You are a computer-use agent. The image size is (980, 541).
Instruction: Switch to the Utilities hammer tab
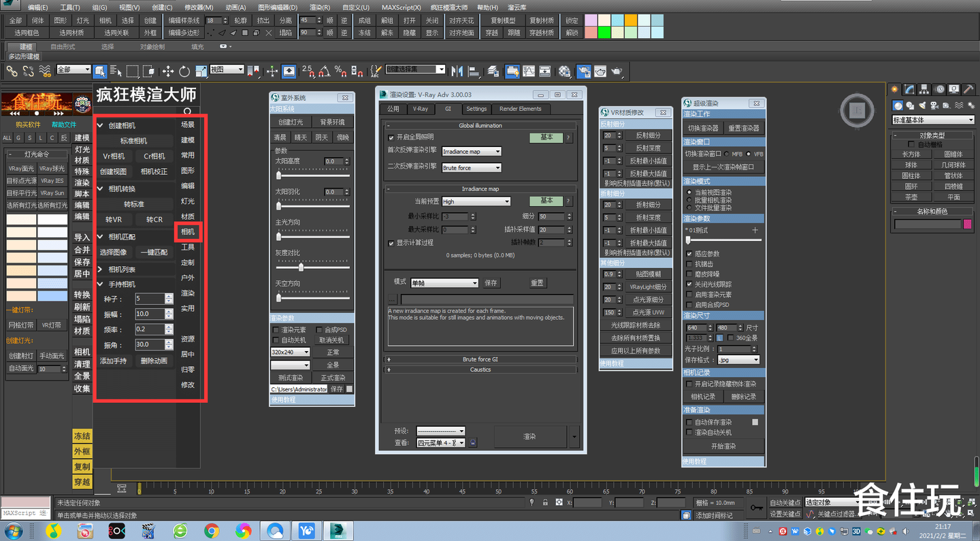click(x=969, y=89)
